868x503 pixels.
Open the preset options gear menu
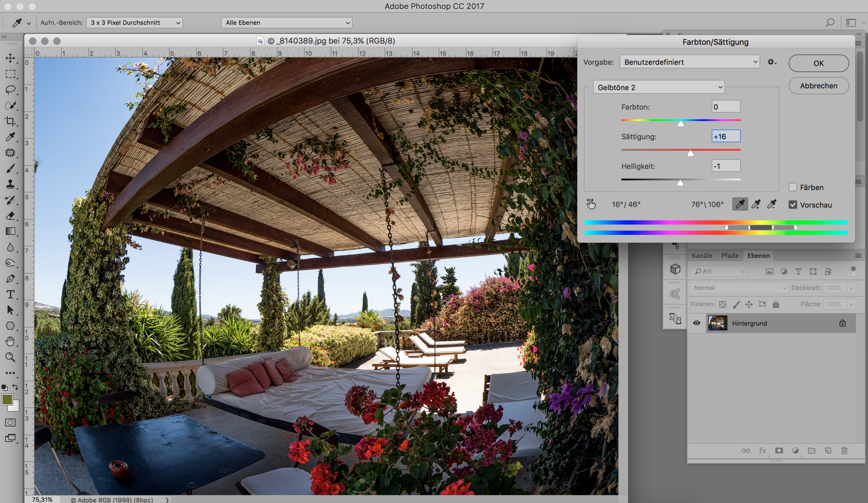click(x=772, y=62)
